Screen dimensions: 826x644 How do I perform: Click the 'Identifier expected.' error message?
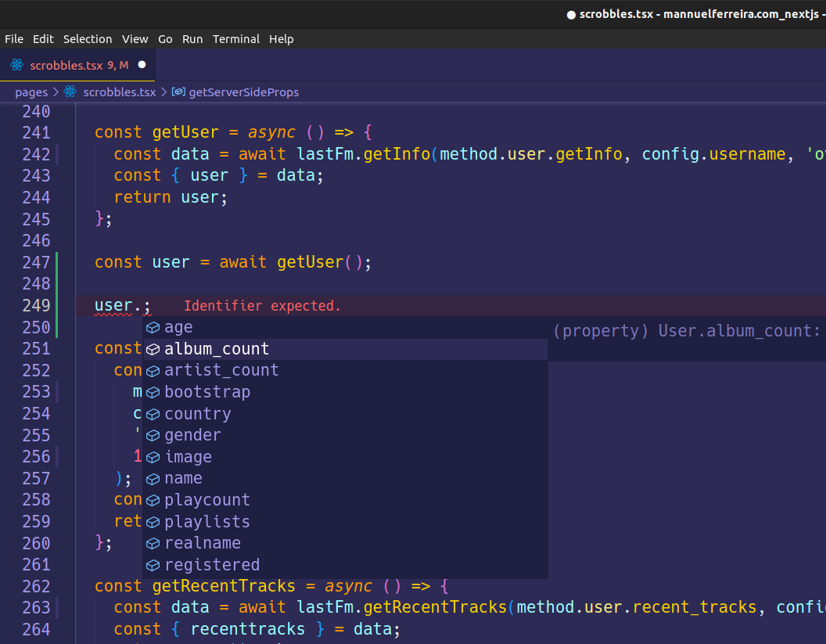[262, 306]
